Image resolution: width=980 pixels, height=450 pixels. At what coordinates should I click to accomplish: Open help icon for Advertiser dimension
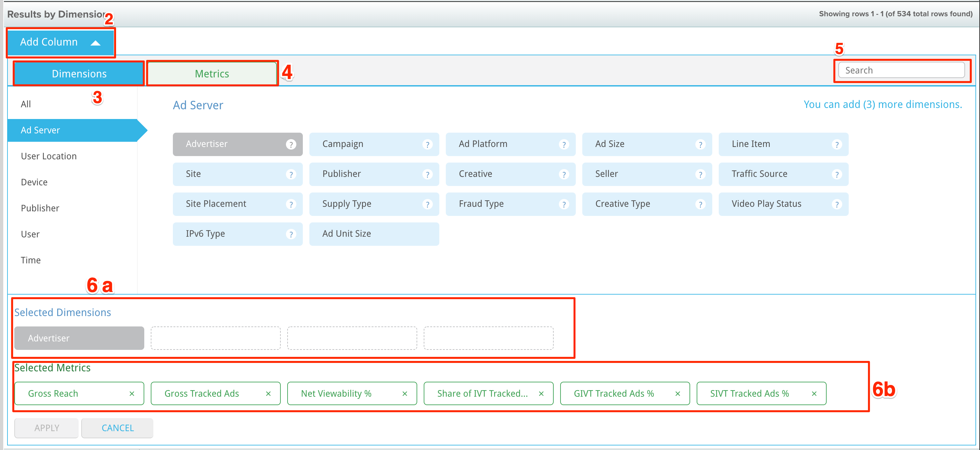290,144
